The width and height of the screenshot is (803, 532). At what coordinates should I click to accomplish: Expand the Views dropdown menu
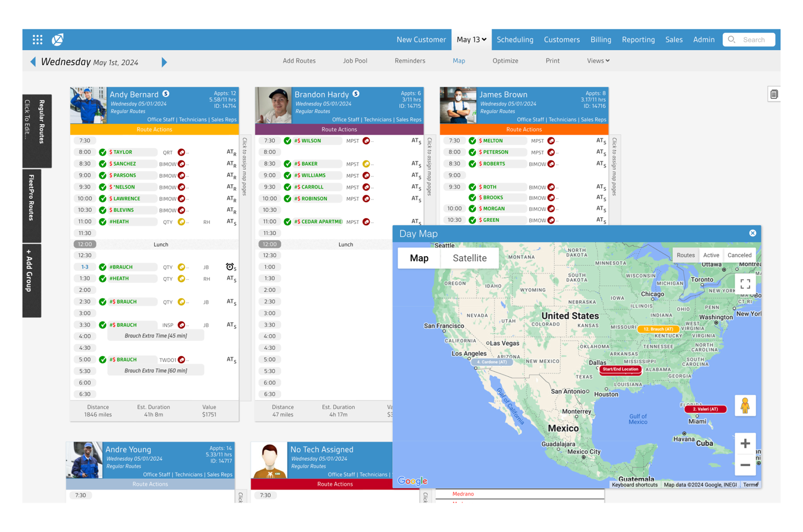pyautogui.click(x=598, y=61)
